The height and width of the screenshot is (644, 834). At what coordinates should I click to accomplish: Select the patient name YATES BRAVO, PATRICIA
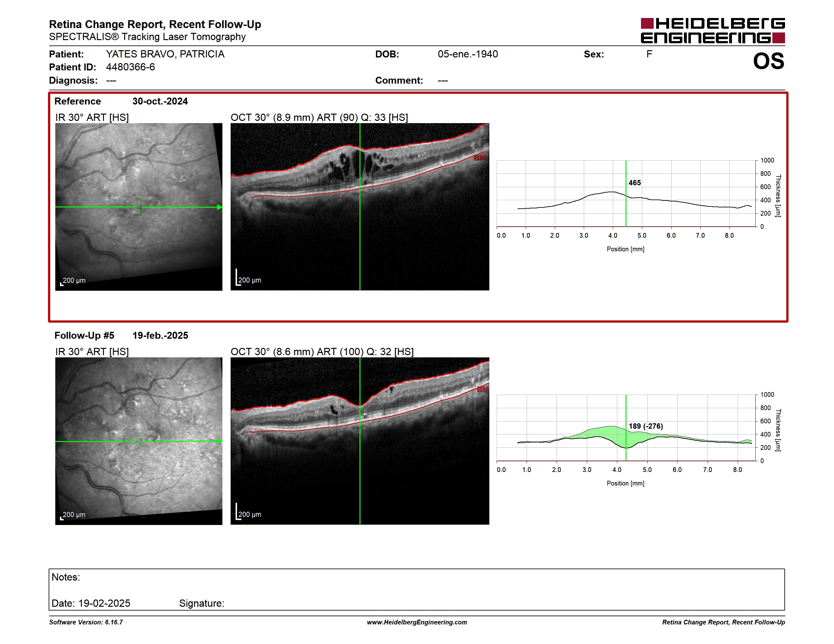165,54
